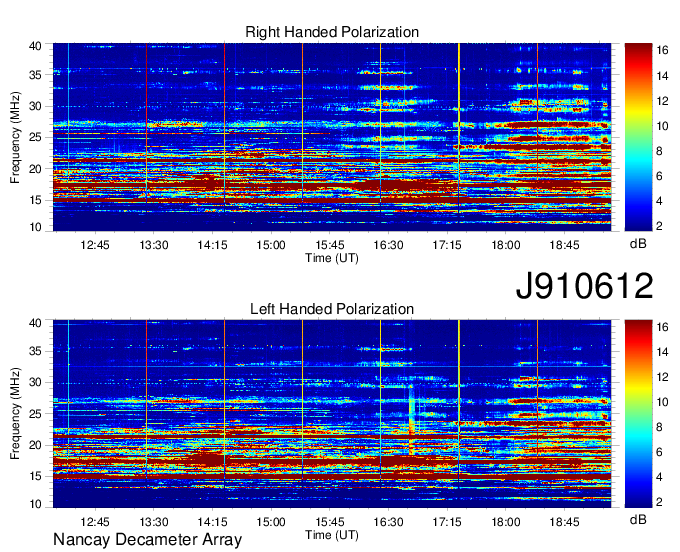Screen dimensions: 680x552
Task: Click the 10 MHz tick on top plot
Action: pos(35,227)
